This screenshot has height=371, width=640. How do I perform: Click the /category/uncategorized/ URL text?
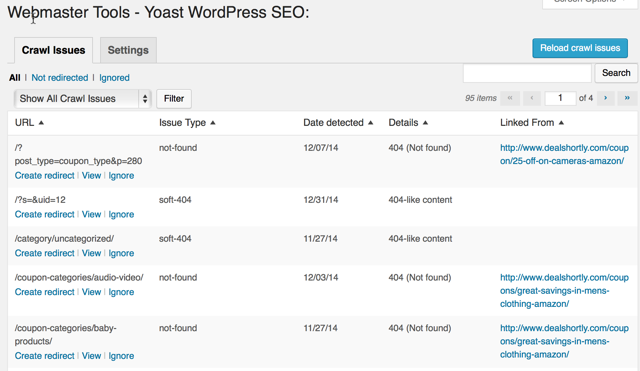(64, 238)
